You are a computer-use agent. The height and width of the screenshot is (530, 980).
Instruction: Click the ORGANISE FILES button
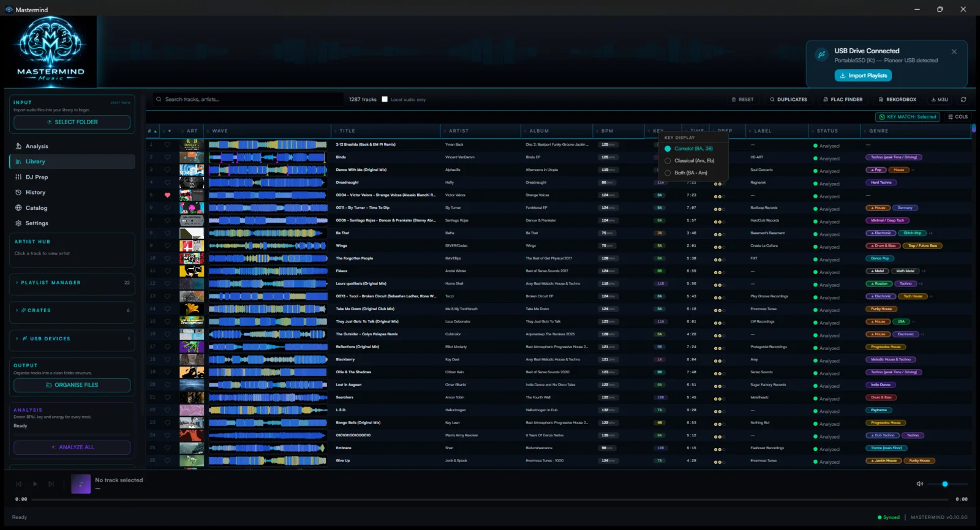pos(72,385)
